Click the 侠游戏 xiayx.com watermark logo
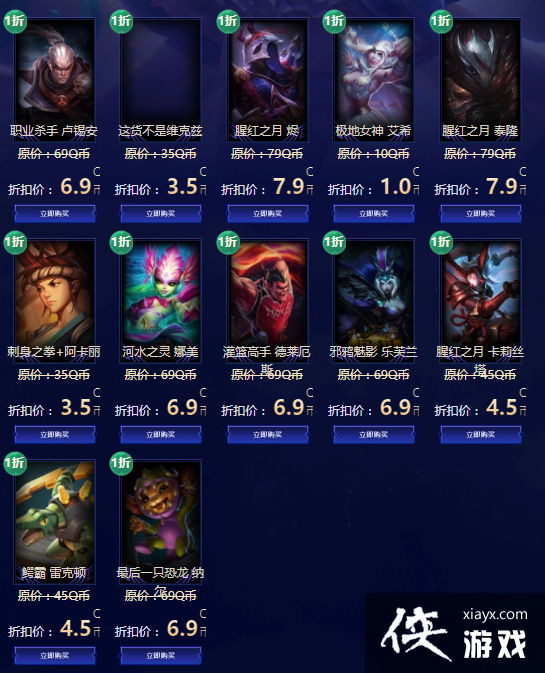 tap(454, 633)
